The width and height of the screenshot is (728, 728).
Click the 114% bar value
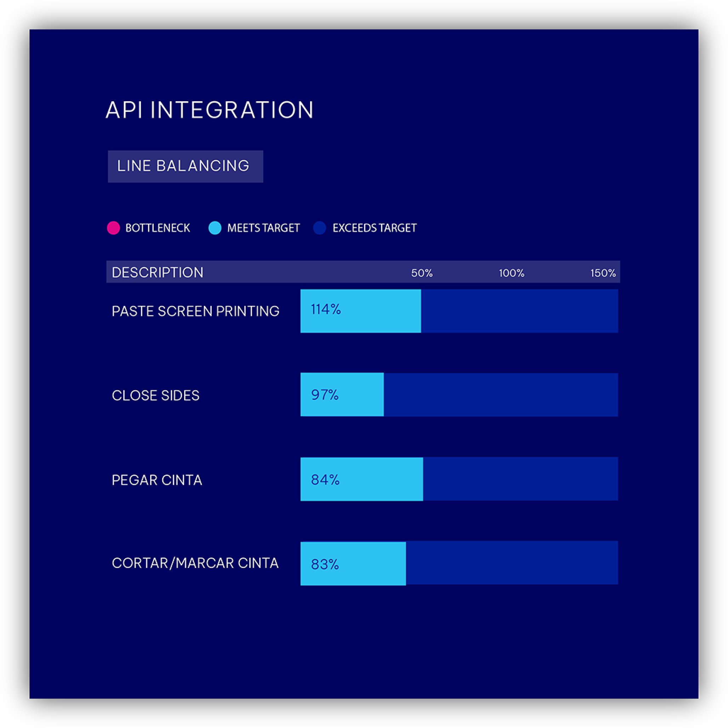[x=326, y=310]
